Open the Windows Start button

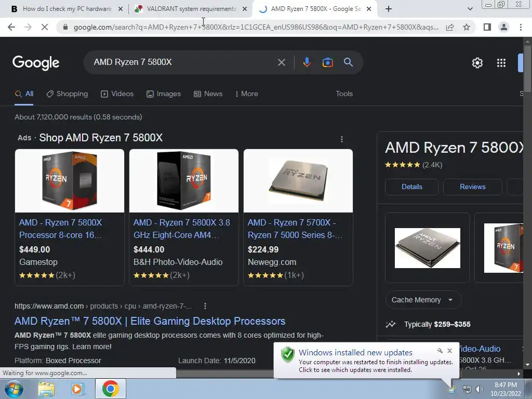coord(14,389)
